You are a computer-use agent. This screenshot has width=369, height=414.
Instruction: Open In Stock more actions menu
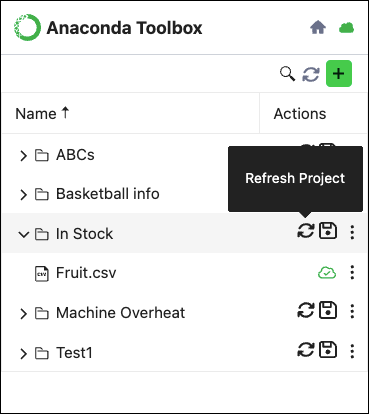pos(352,232)
